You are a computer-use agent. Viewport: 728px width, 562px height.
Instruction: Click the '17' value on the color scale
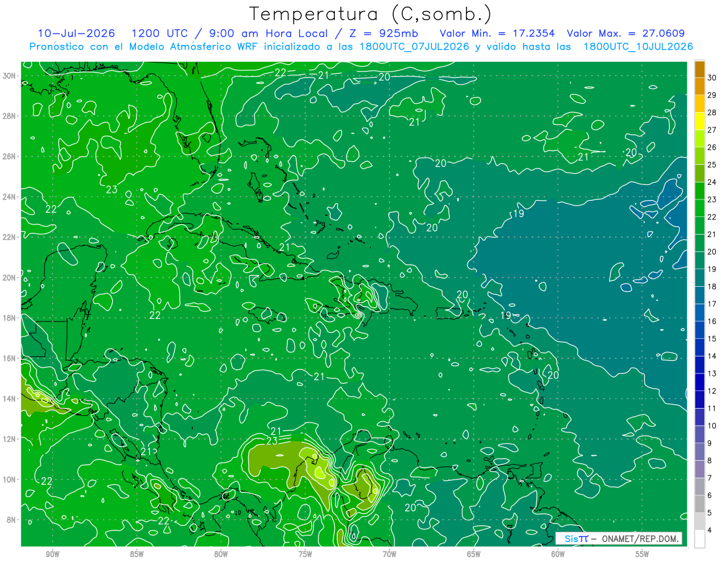pos(712,304)
